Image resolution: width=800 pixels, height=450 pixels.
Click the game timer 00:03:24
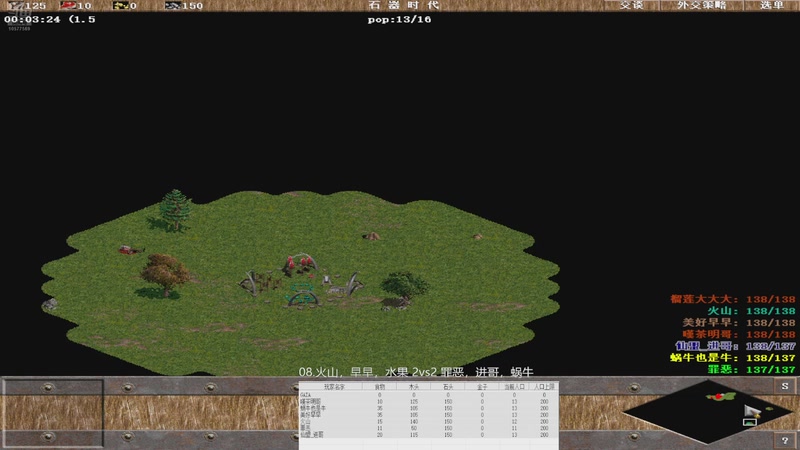(x=32, y=19)
